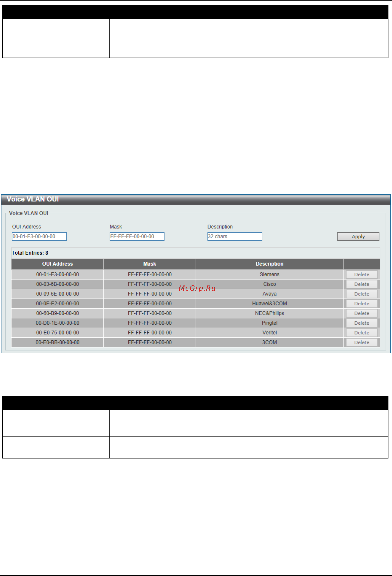The width and height of the screenshot is (392, 576).
Task: Click the Description column header
Action: (270, 264)
